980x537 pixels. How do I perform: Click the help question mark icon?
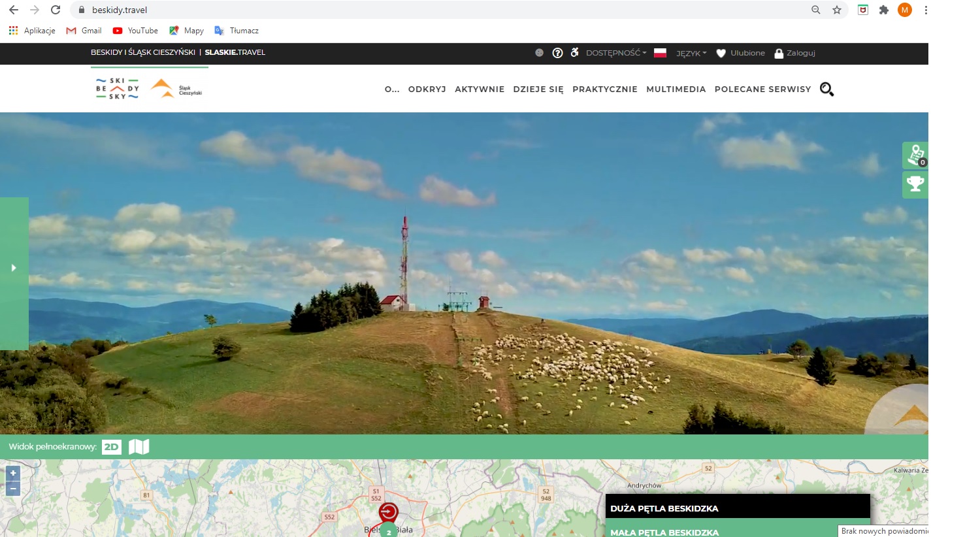click(x=557, y=53)
